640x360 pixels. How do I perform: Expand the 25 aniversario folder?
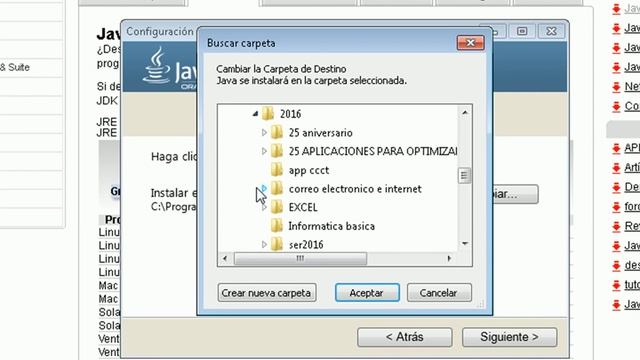pos(264,133)
